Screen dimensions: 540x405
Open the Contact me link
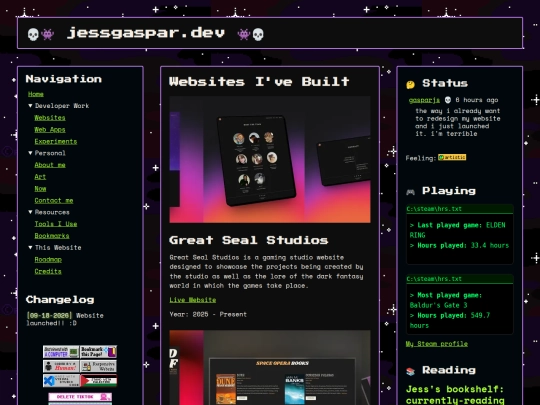[54, 200]
